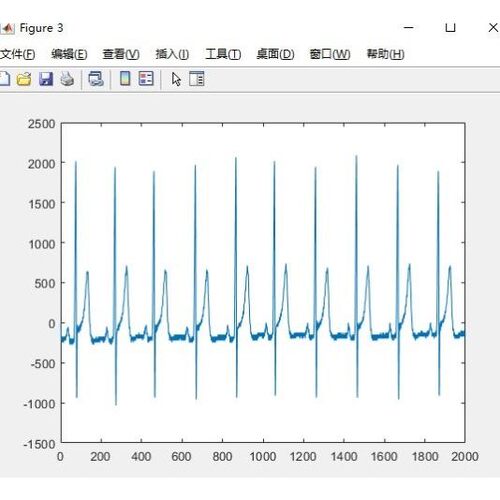Image resolution: width=500 pixels, height=500 pixels.
Task: Maximize the Figure 3 window
Action: click(x=450, y=28)
